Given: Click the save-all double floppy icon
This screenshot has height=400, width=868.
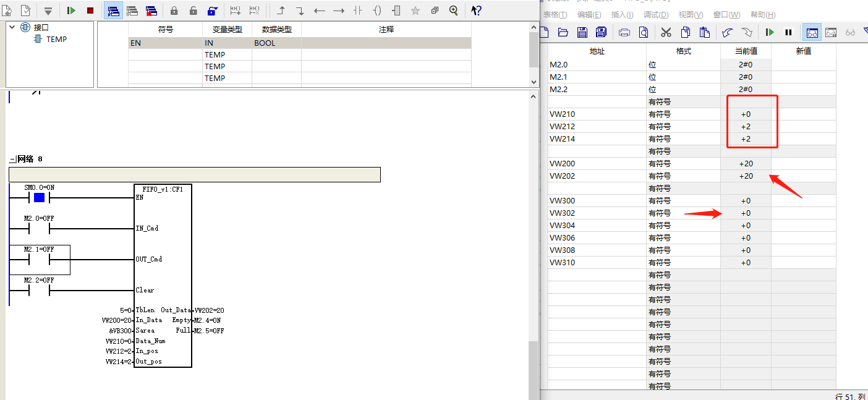Looking at the screenshot, I should (601, 32).
